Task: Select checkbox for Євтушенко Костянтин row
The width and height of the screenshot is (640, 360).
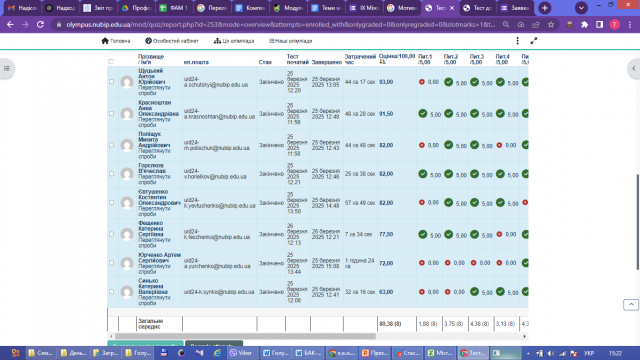Action: pos(111,202)
